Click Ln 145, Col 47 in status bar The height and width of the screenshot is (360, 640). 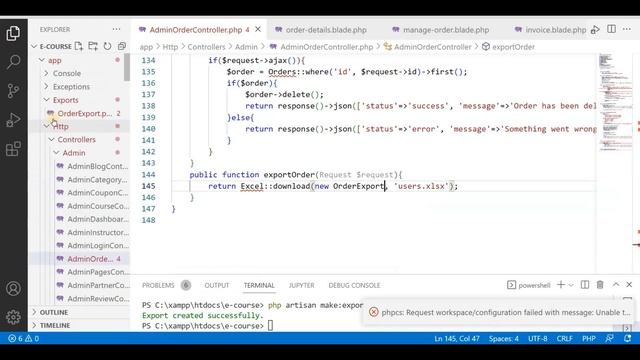coord(457,338)
